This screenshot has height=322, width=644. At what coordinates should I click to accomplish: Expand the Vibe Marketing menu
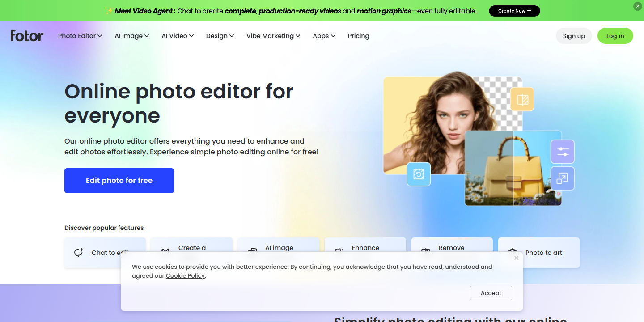tap(273, 36)
